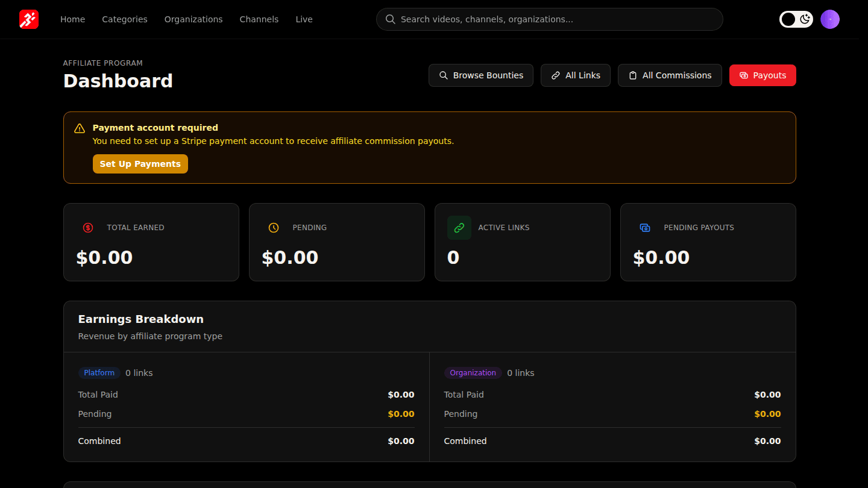
Task: Focus the search videos input field
Action: click(550, 19)
